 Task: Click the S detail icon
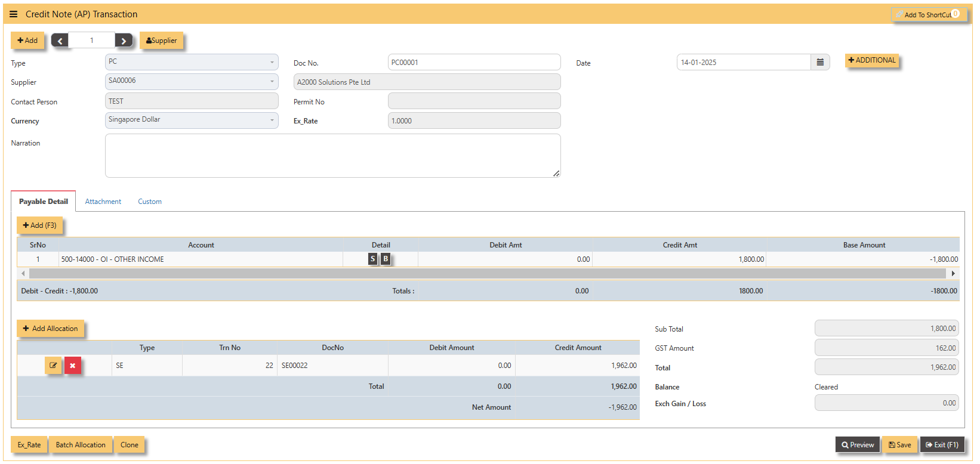tap(373, 259)
